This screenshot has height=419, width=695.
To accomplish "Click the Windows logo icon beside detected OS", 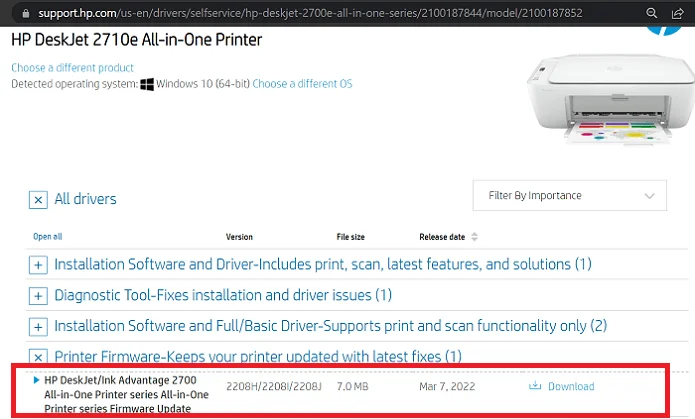I will (x=147, y=84).
